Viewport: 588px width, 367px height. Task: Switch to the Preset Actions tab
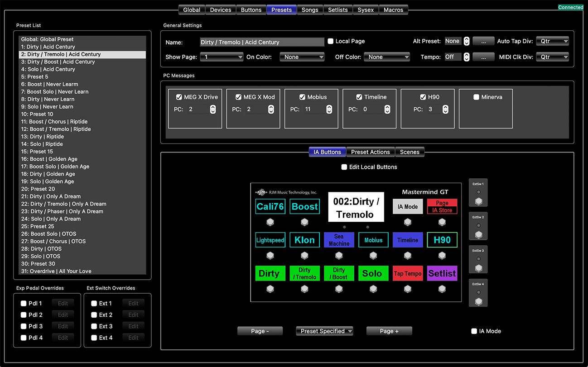[371, 152]
